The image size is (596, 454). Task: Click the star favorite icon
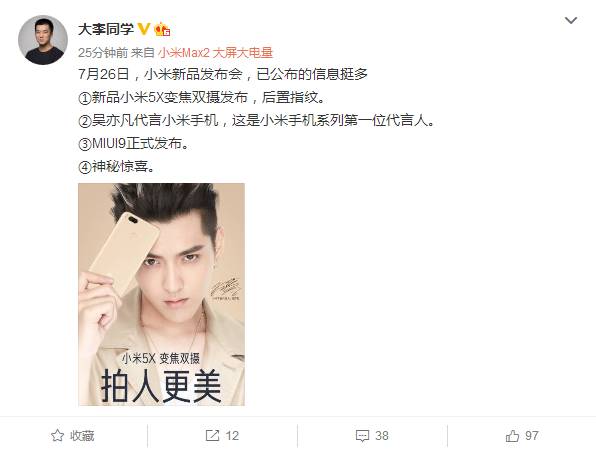(x=57, y=435)
